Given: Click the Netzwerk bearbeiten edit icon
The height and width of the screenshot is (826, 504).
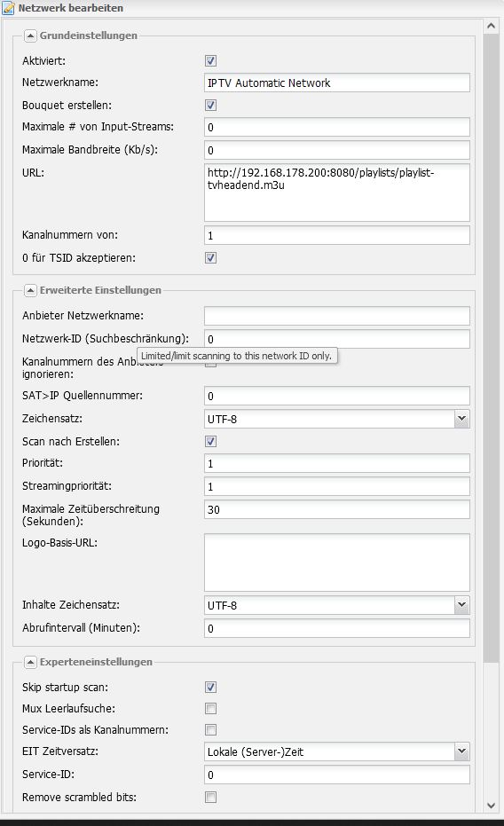Looking at the screenshot, I should [8, 8].
